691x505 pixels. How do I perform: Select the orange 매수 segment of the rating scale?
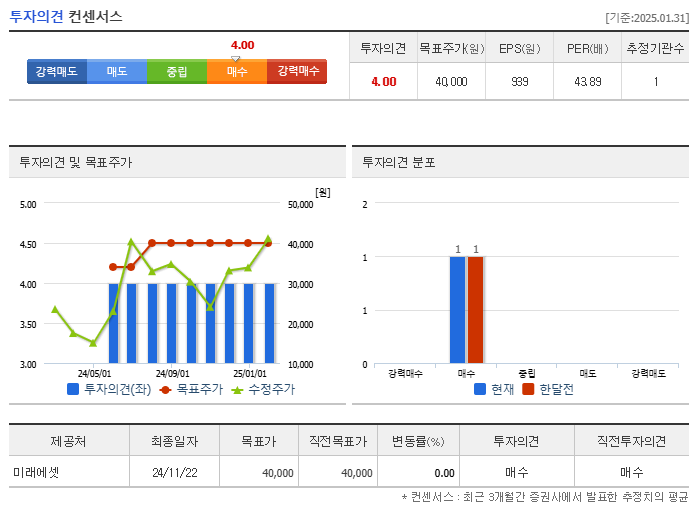pyautogui.click(x=237, y=71)
